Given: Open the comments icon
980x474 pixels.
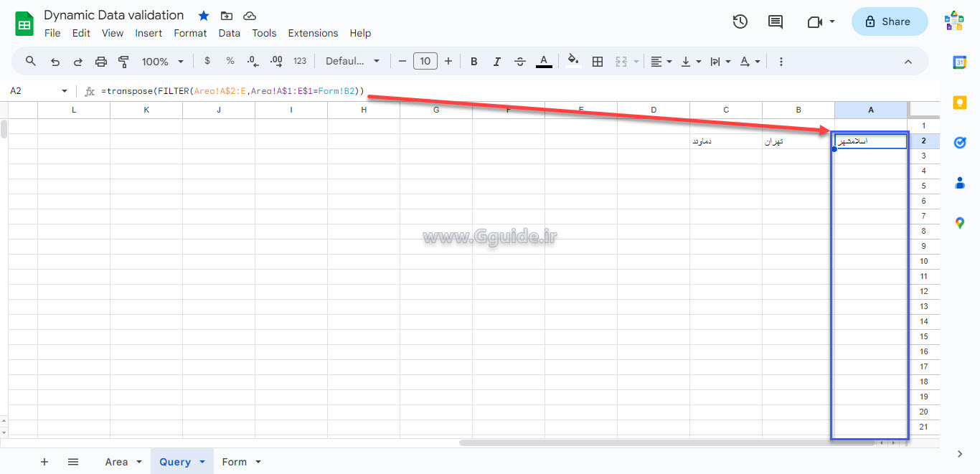Looking at the screenshot, I should tap(776, 22).
